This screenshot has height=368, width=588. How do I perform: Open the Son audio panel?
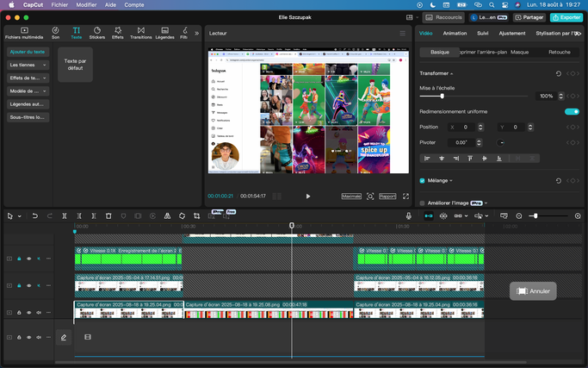tap(56, 33)
